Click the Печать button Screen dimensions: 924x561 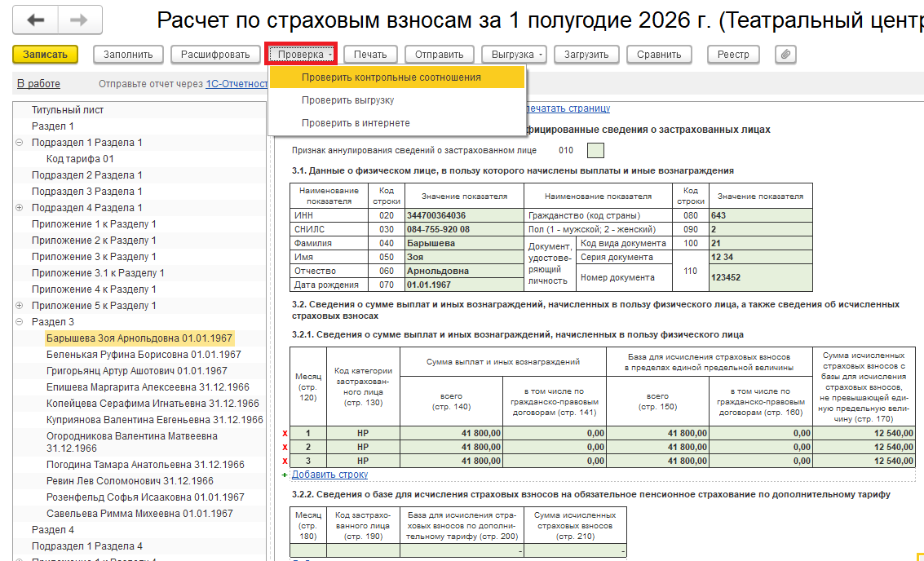370,54
